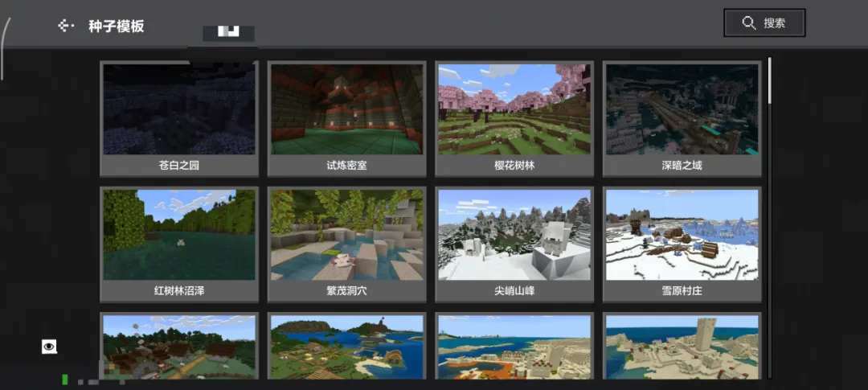Choose the 樱花树林 seed card
868x390 pixels.
[x=514, y=118]
